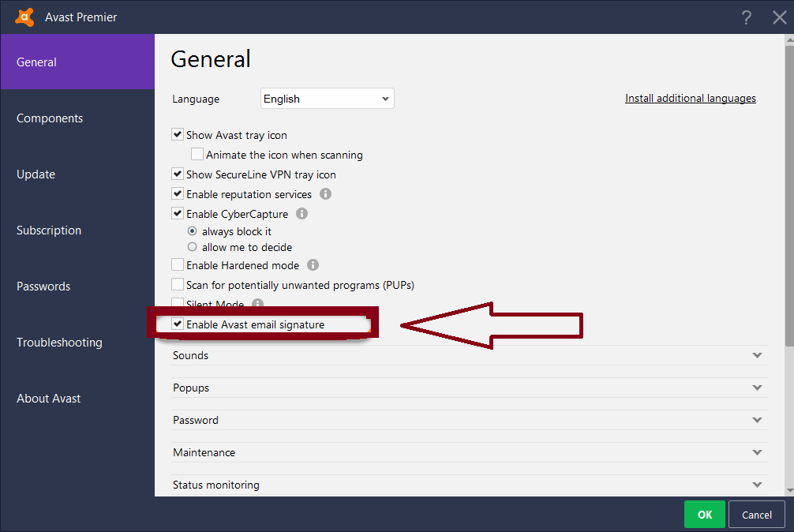Image resolution: width=794 pixels, height=532 pixels.
Task: Expand the Maintenance section chevron
Action: point(757,452)
